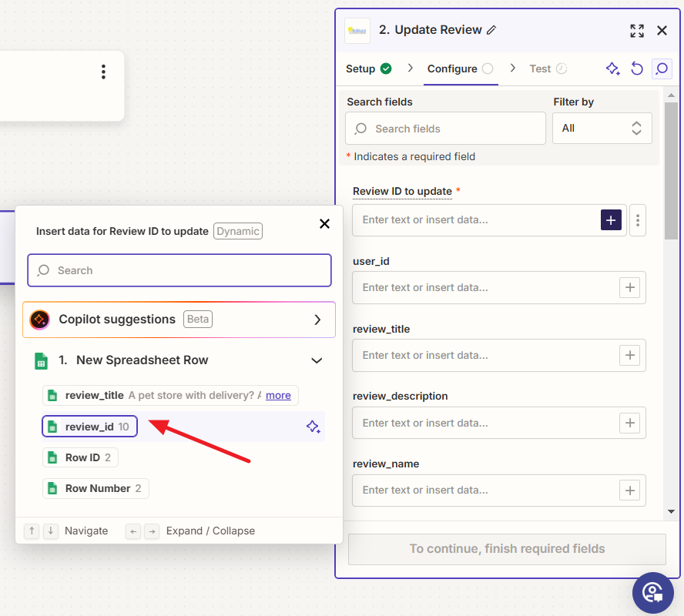Select the review_id 10 data pill
Viewport: 684px width, 616px height.
[x=89, y=427]
